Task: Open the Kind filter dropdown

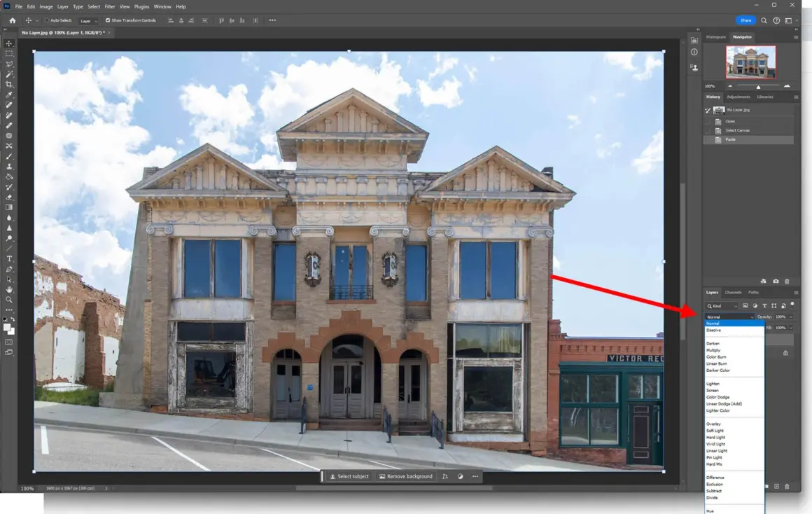Action: point(722,306)
